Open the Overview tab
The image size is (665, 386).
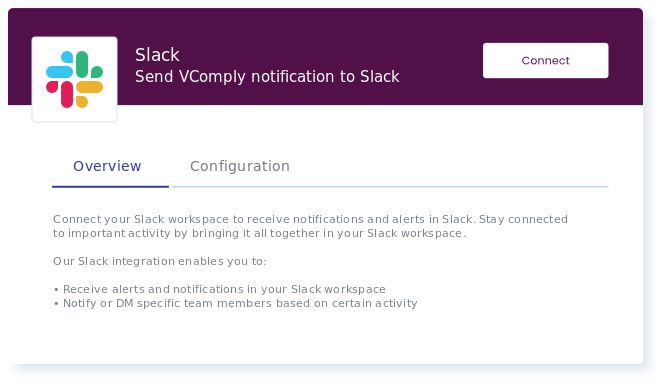[107, 166]
